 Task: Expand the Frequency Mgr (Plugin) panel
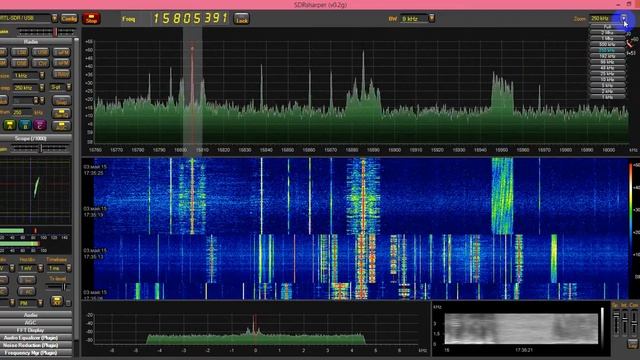pos(36,353)
